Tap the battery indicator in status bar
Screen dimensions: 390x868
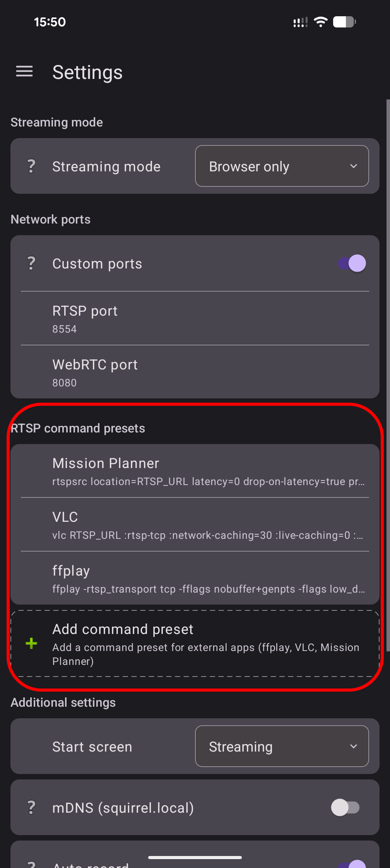click(343, 22)
